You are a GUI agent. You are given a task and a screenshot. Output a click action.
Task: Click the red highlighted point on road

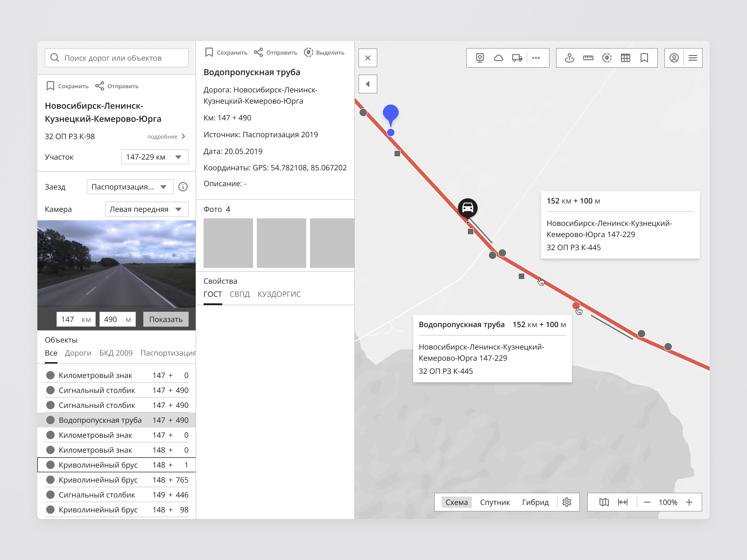tap(576, 306)
